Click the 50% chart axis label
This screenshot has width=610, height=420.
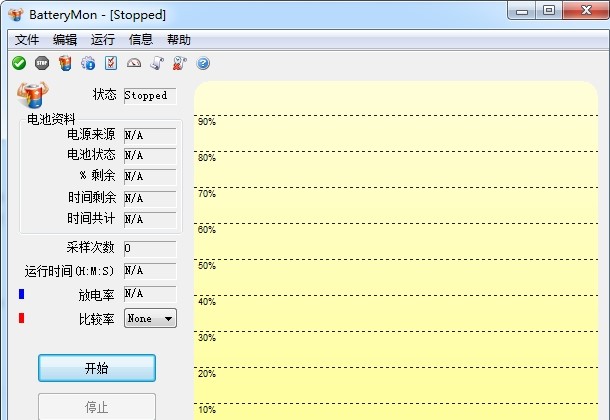(207, 266)
